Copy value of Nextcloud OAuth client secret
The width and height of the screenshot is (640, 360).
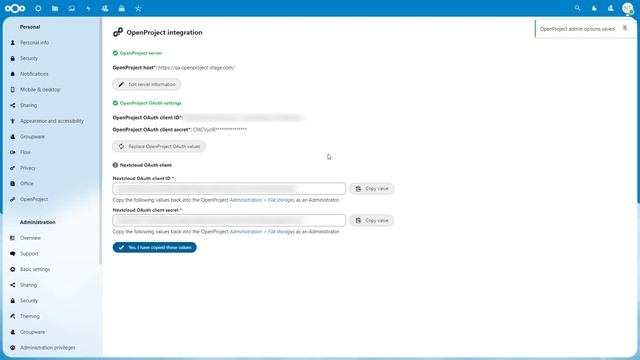click(372, 220)
